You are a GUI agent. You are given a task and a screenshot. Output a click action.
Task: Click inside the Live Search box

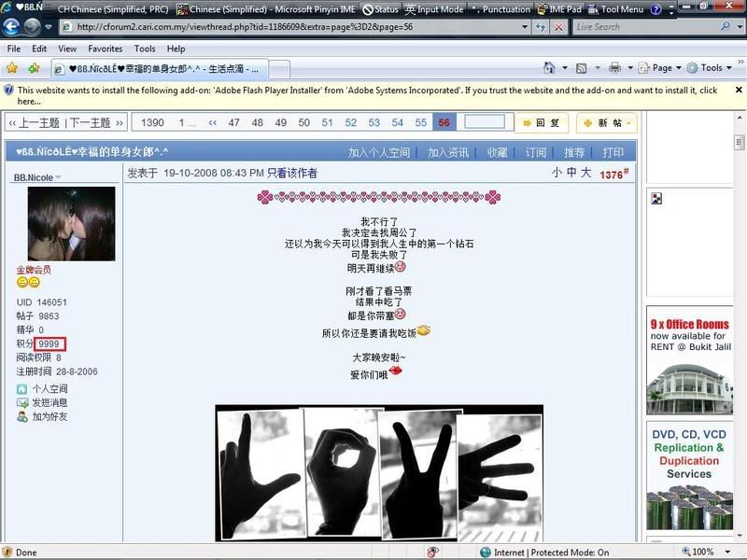[645, 27]
